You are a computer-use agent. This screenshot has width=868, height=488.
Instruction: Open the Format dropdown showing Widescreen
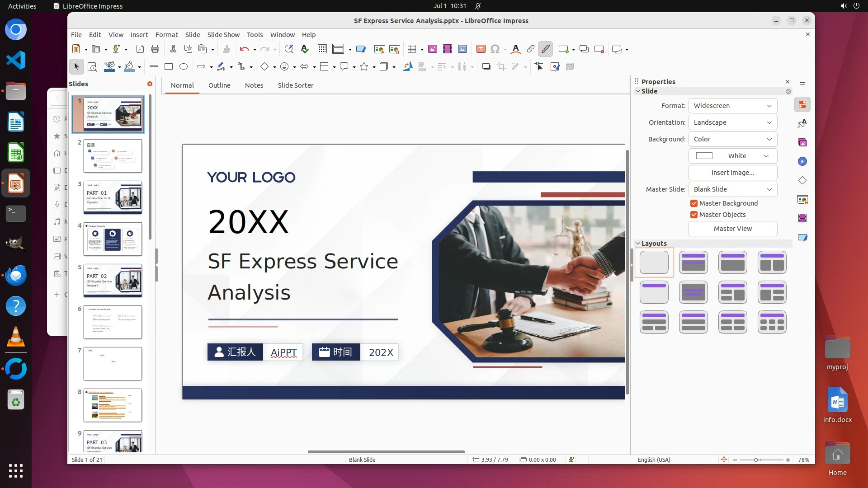[732, 106]
